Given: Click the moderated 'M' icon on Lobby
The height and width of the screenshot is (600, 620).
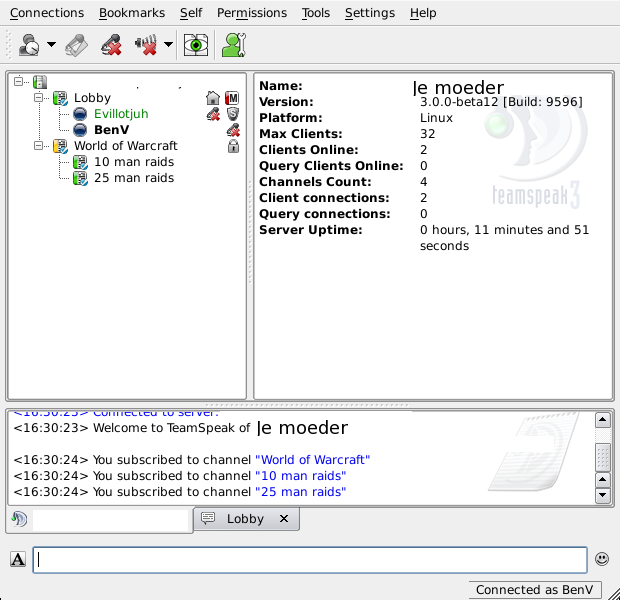Looking at the screenshot, I should coord(232,98).
